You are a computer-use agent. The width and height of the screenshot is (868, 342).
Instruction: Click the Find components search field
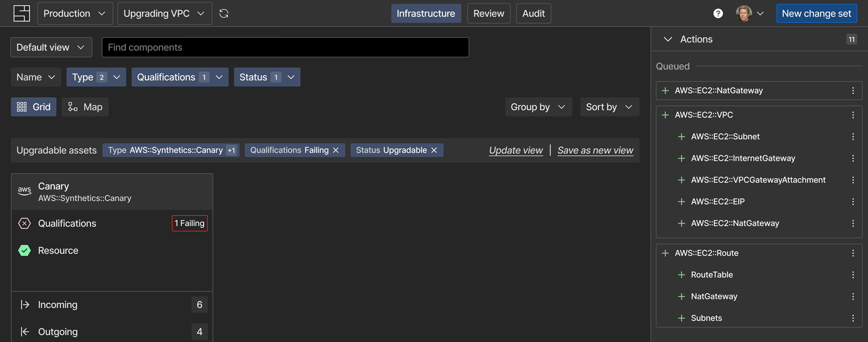pos(285,47)
